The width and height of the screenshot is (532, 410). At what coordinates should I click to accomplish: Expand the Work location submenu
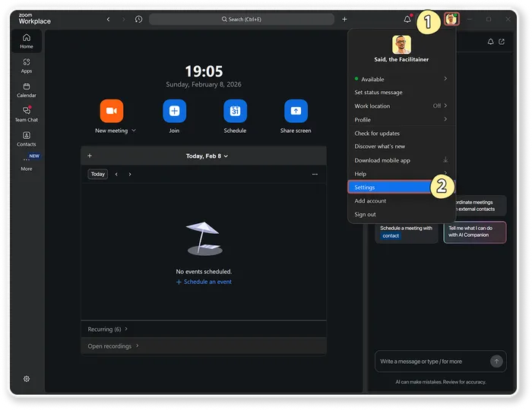tap(445, 106)
